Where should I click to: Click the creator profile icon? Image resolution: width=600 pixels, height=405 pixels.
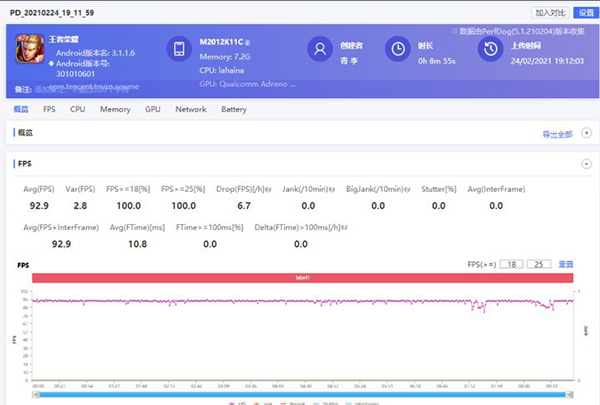pos(320,49)
